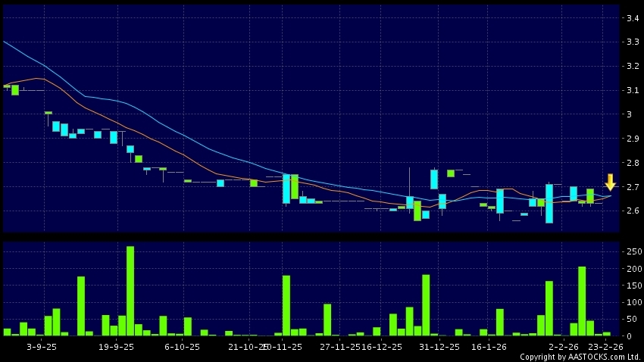
Task: Click the yellow down arrow marker
Action: [x=610, y=183]
